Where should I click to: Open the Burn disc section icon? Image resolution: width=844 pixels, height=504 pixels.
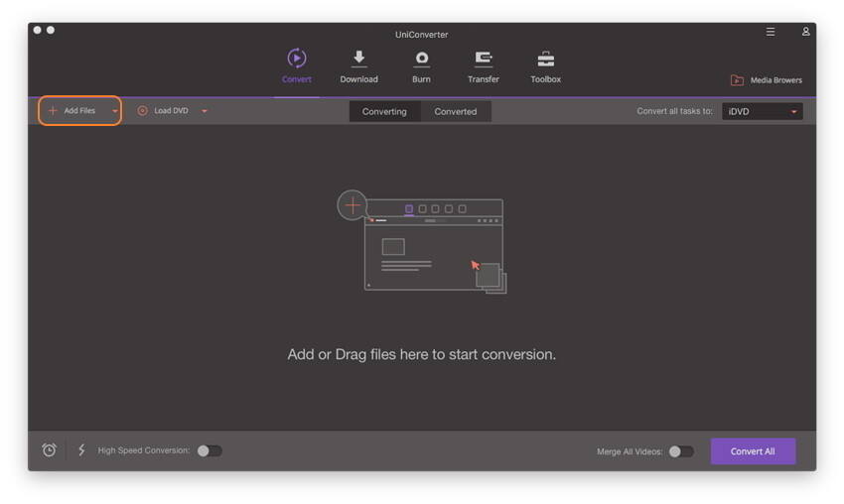421,59
